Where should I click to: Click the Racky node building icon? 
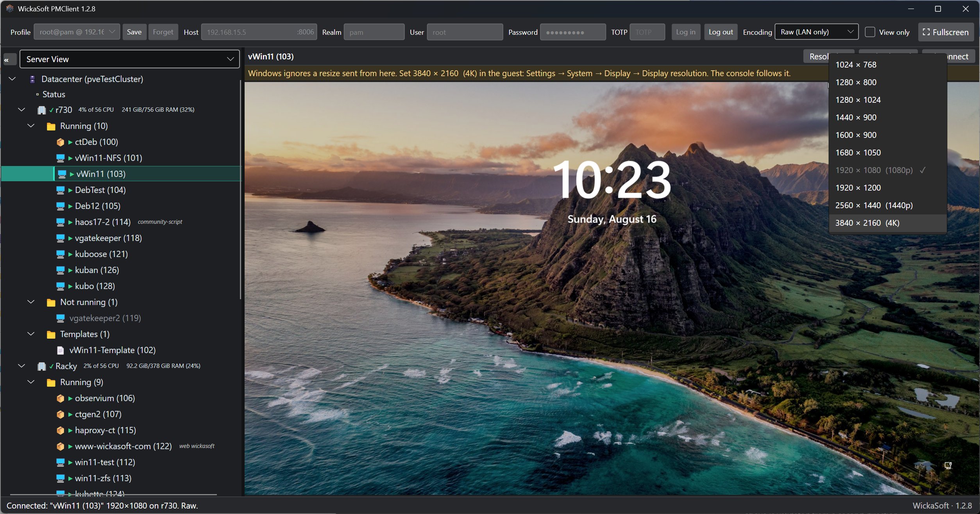click(41, 366)
